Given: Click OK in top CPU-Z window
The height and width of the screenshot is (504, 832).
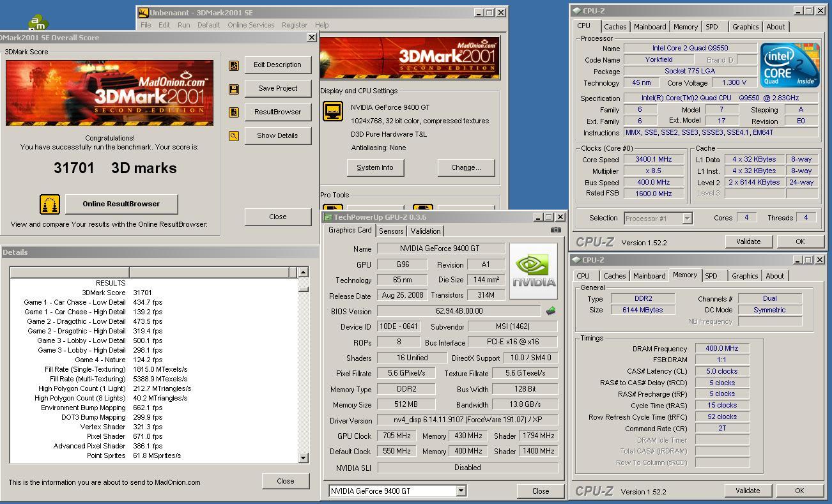Looking at the screenshot, I should tap(800, 241).
